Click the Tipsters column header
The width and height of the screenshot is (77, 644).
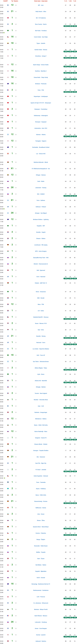(x=16, y=1)
